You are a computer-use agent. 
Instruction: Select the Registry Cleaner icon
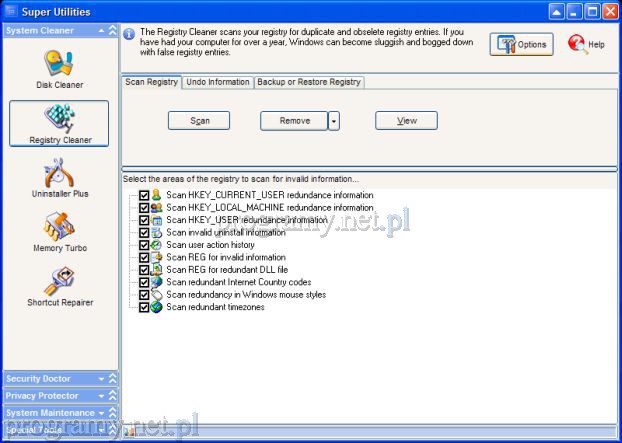point(59,123)
